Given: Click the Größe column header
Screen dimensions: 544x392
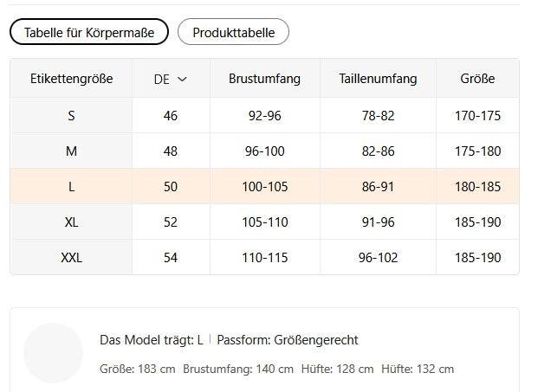Looking at the screenshot, I should [x=477, y=79].
